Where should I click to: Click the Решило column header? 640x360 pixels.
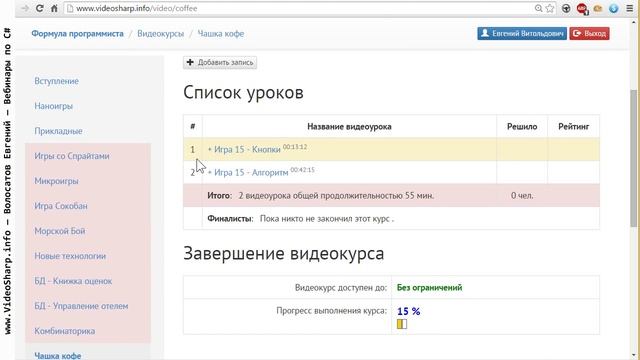tap(522, 127)
